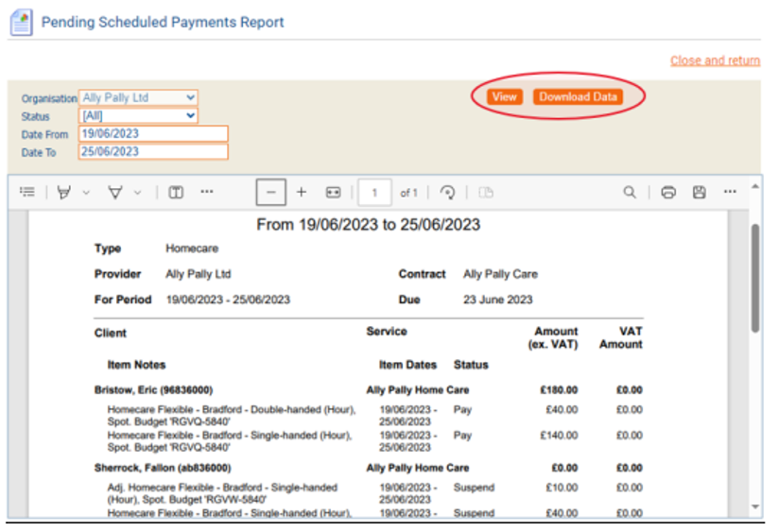Toggle fit to width view
778x532 pixels.
(x=333, y=192)
